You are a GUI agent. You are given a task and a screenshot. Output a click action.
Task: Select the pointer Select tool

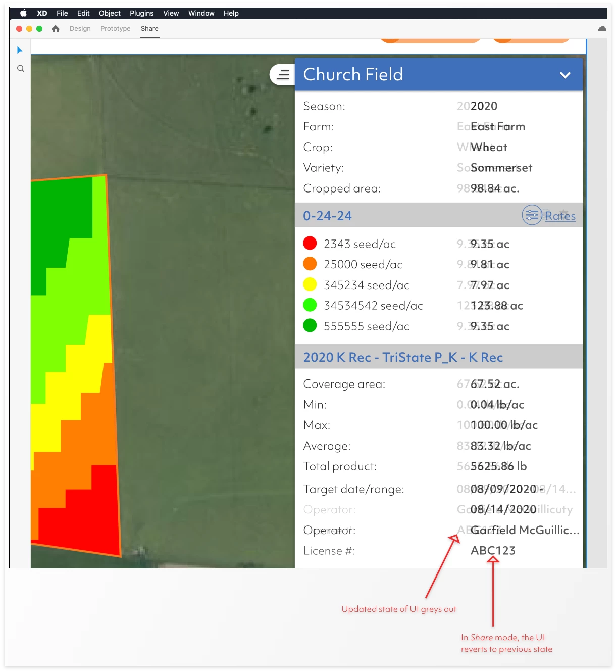point(20,50)
